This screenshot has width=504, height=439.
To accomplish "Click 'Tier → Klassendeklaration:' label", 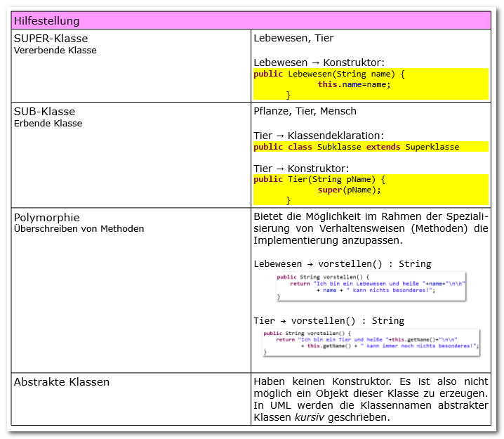I will coord(319,136).
